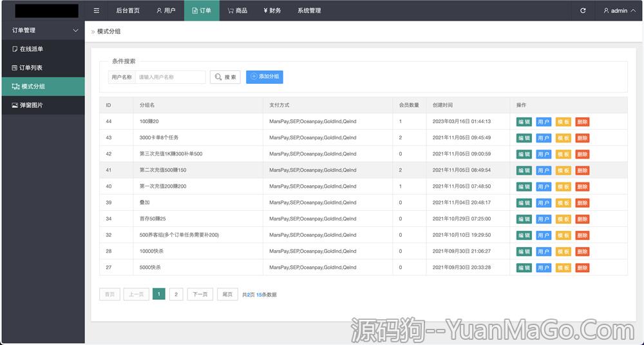The image size is (644, 345).
Task: Delete the group 首存50赚25
Action: coord(582,219)
